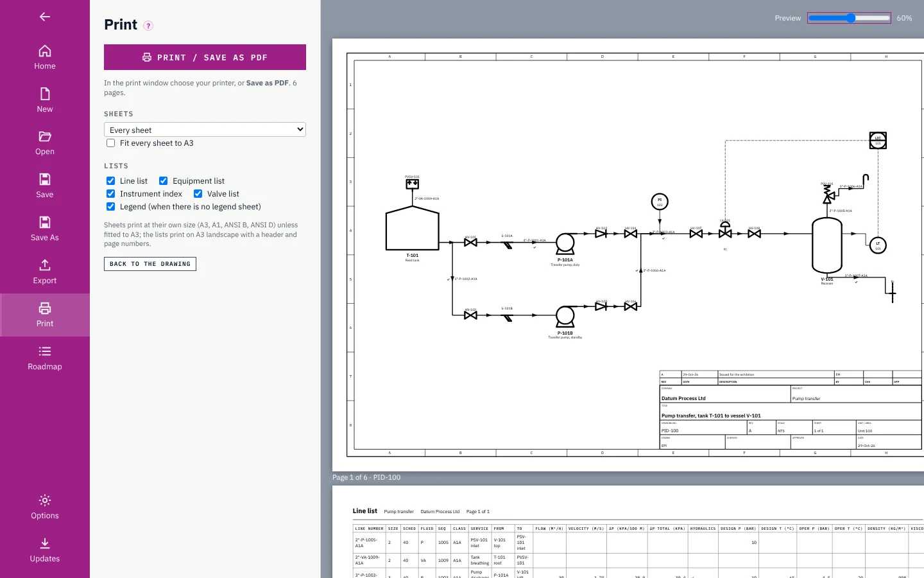Click Datum Process Ltd in title block
924x578 pixels.
point(683,398)
